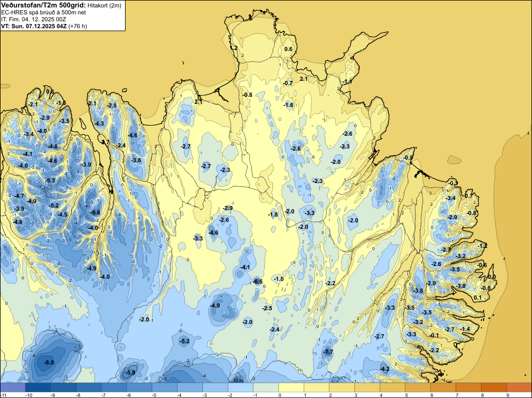Click the '-6.8' temperature value on map
Image resolution: width=532 pixels, height=398 pixels.
[95, 212]
